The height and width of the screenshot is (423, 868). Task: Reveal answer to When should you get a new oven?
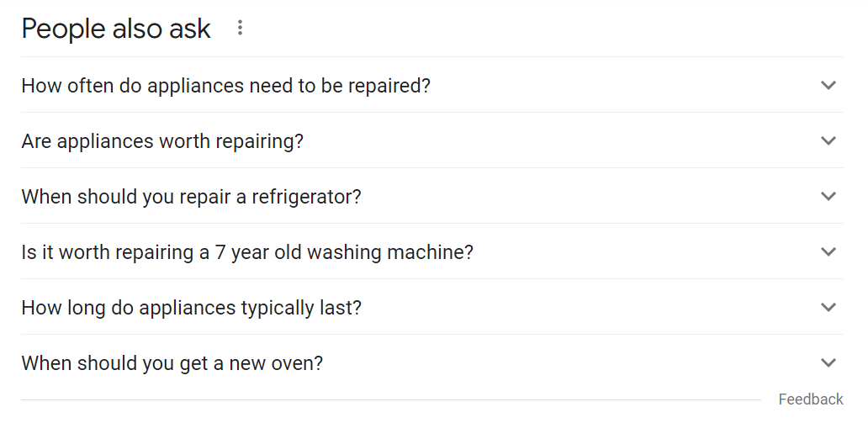pyautogui.click(x=432, y=362)
